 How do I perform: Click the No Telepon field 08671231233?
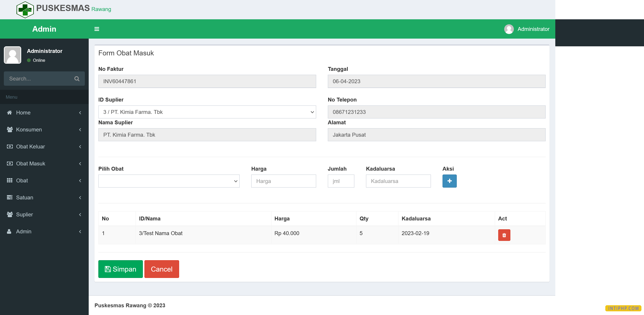point(437,112)
